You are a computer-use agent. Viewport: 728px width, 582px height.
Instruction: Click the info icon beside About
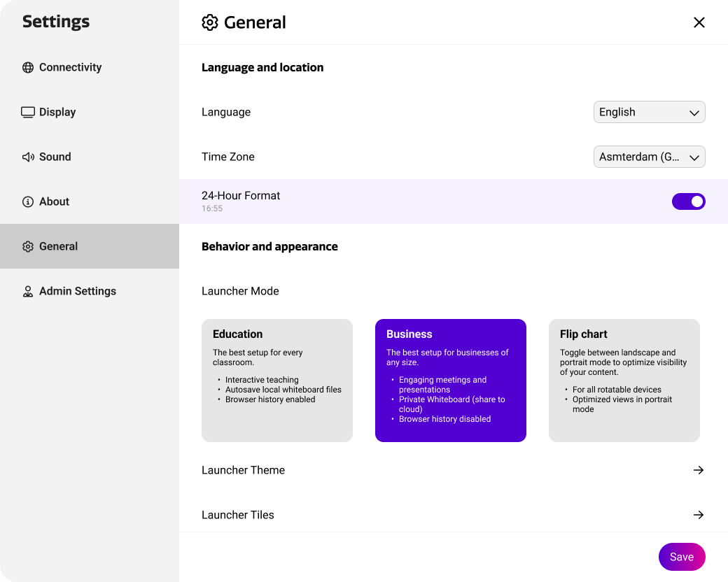pos(28,202)
